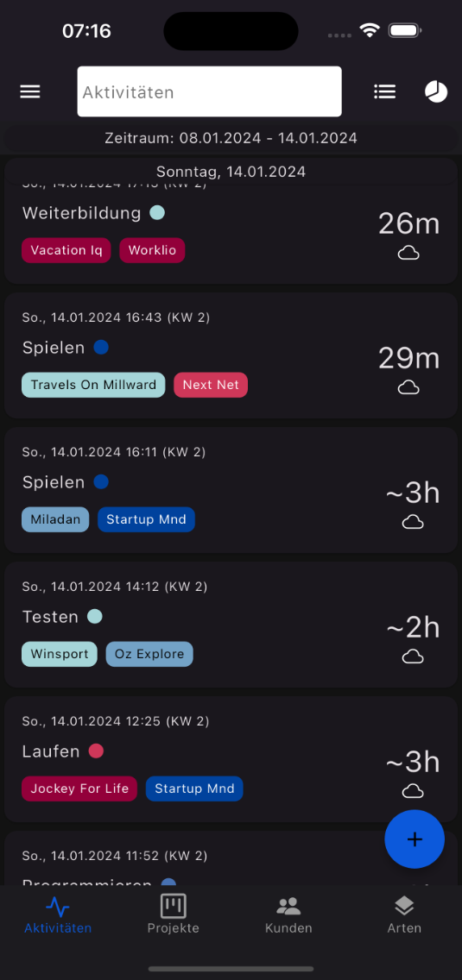Open the pie chart statistics icon
Image resolution: width=462 pixels, height=980 pixels.
pyautogui.click(x=436, y=91)
